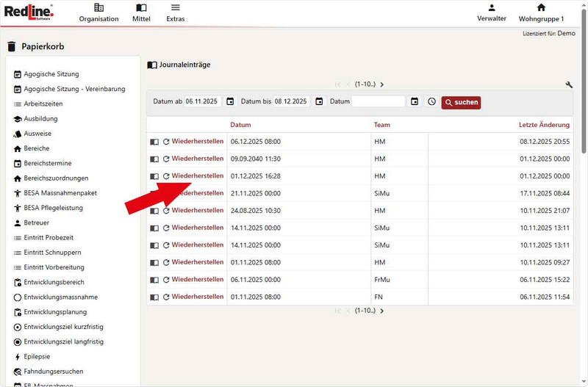Click the clock icon beside search button

pos(431,101)
